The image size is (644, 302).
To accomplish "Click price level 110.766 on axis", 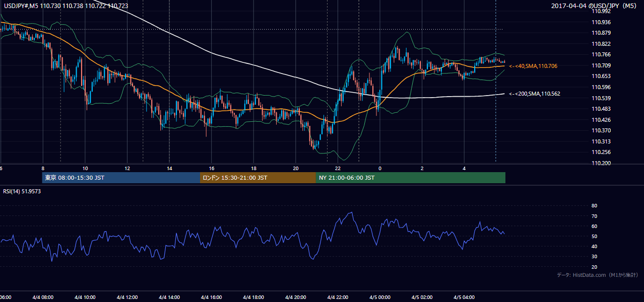I will click(x=601, y=54).
